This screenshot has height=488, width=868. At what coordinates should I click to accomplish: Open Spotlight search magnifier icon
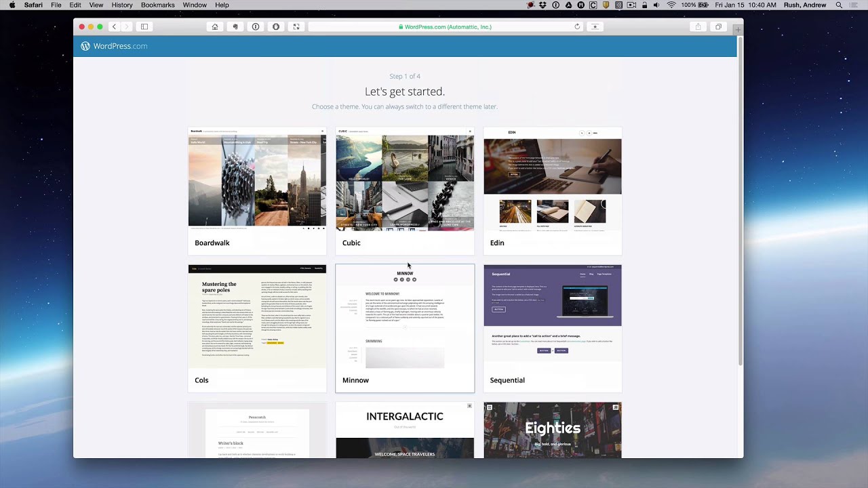point(839,5)
